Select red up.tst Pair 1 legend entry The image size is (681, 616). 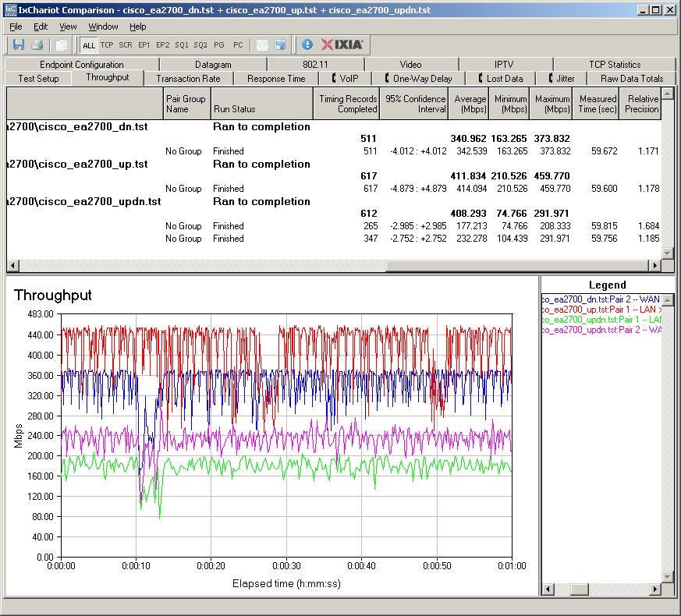601,310
